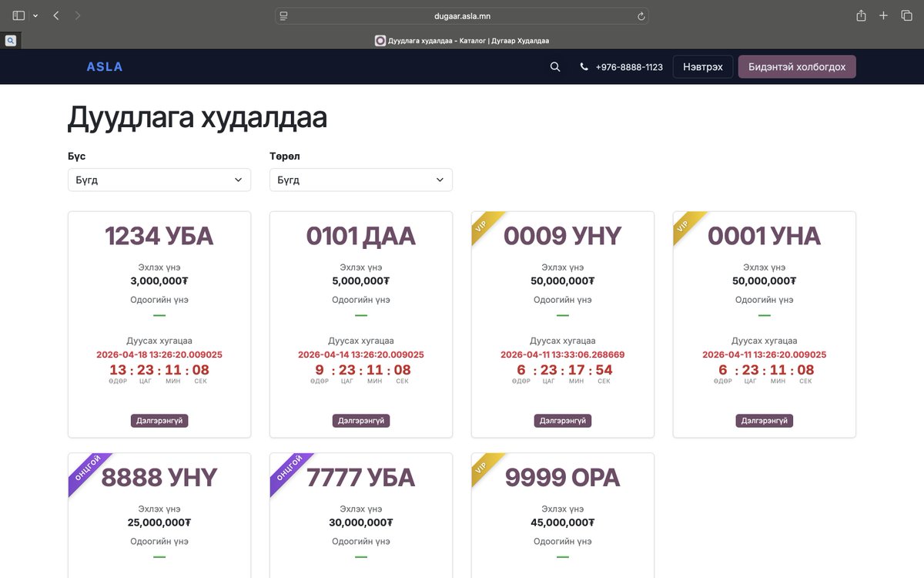Select the 8888 УНУ plate title
The width and height of the screenshot is (924, 578).
tap(159, 478)
